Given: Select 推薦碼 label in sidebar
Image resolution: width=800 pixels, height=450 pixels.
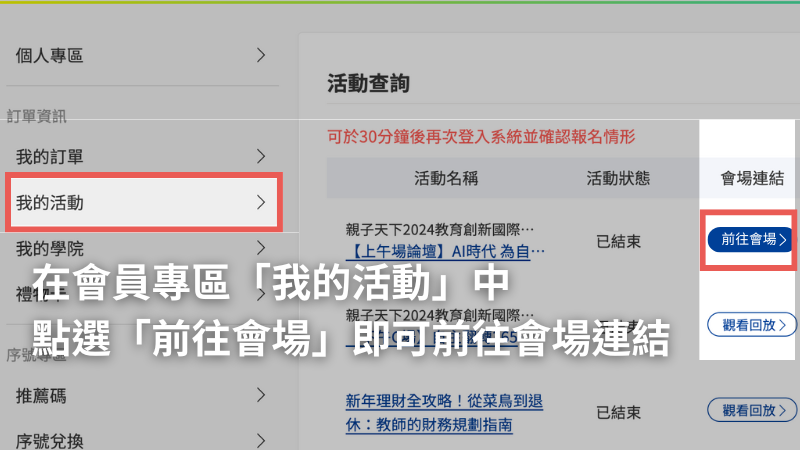Looking at the screenshot, I should click(x=41, y=396).
